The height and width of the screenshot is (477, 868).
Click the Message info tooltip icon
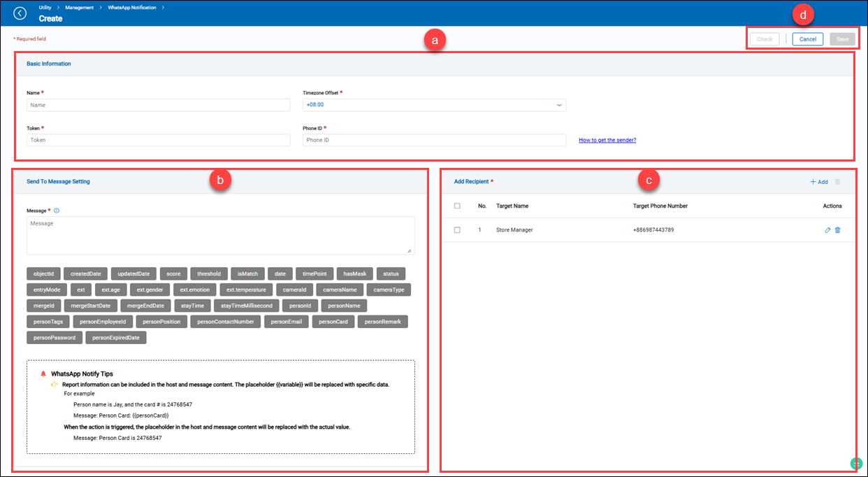point(57,211)
